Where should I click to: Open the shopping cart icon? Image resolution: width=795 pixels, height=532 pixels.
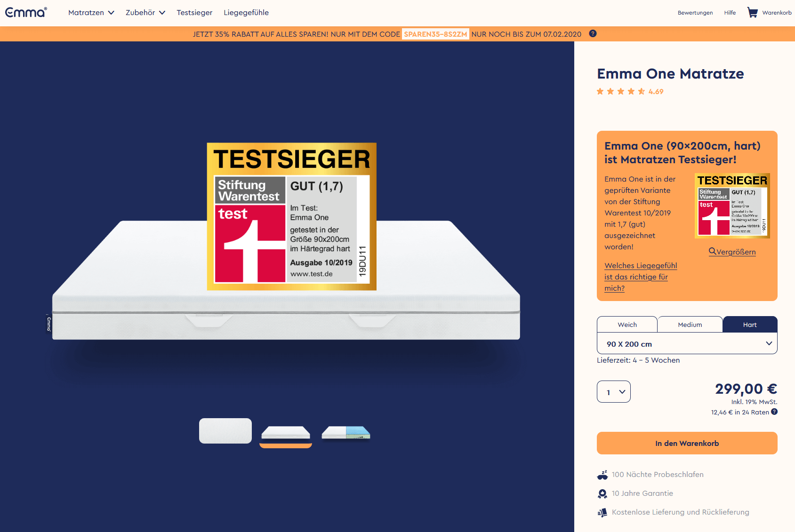tap(752, 13)
